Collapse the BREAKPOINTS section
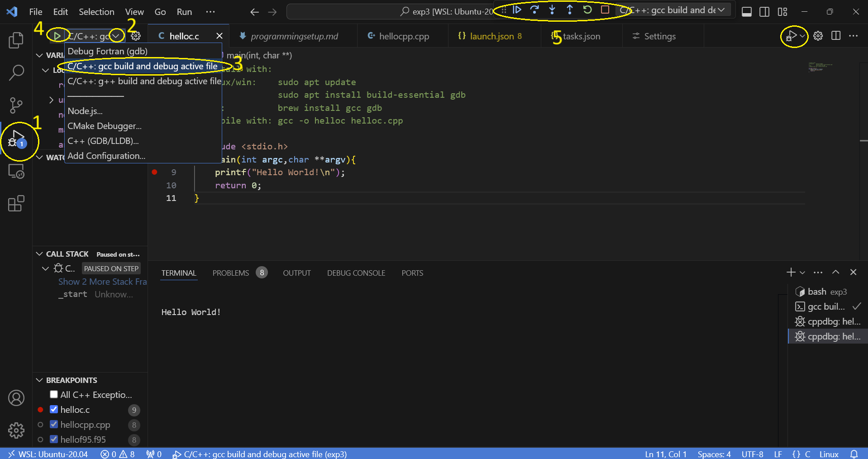Screen dimensions: 868x459 click(39, 380)
